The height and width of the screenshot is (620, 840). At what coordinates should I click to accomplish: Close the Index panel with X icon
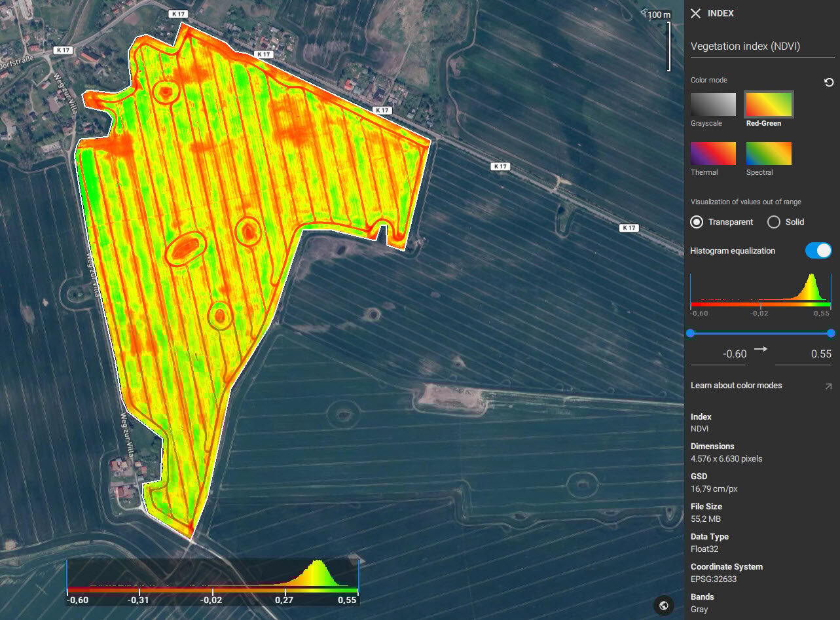[695, 14]
